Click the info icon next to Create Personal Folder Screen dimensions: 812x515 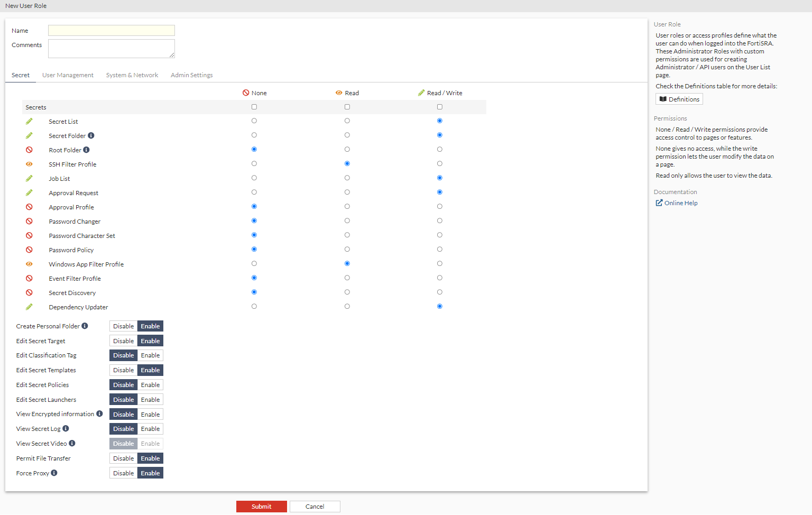point(85,326)
